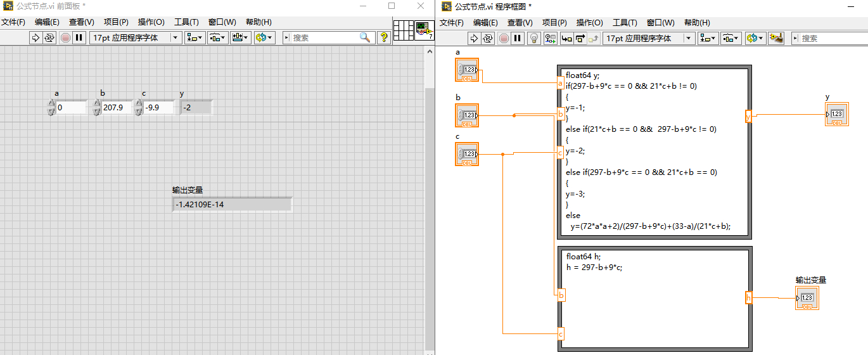
Task: Show Context Help with question mark button
Action: [383, 38]
